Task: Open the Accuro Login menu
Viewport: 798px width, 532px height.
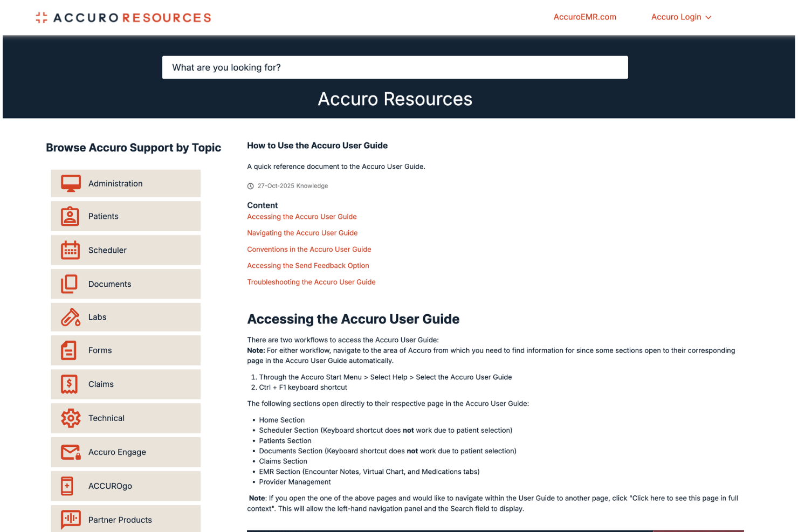Action: point(681,17)
